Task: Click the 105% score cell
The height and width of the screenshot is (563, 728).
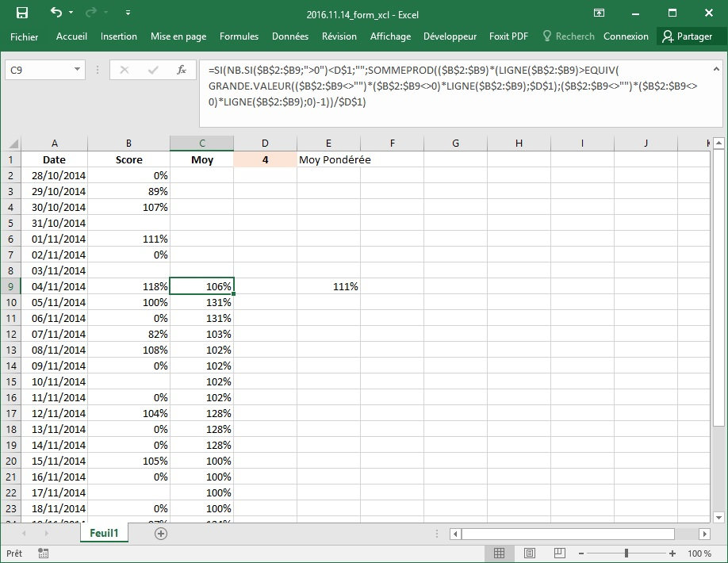Action: (x=128, y=461)
